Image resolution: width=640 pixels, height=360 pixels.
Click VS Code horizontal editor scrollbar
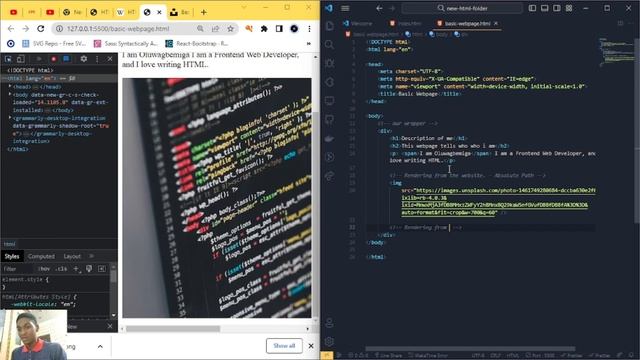[470, 349]
